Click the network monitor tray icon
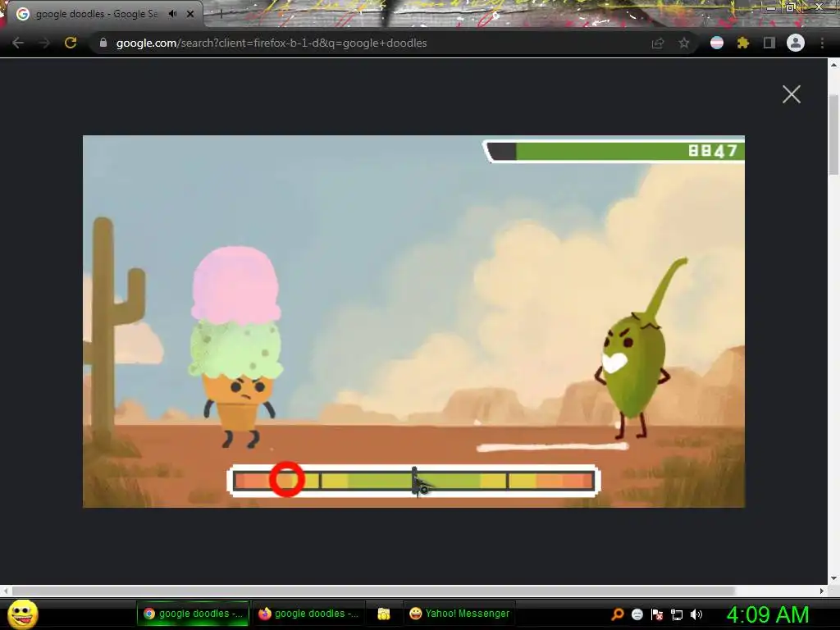The width and height of the screenshot is (840, 630). pos(677,614)
